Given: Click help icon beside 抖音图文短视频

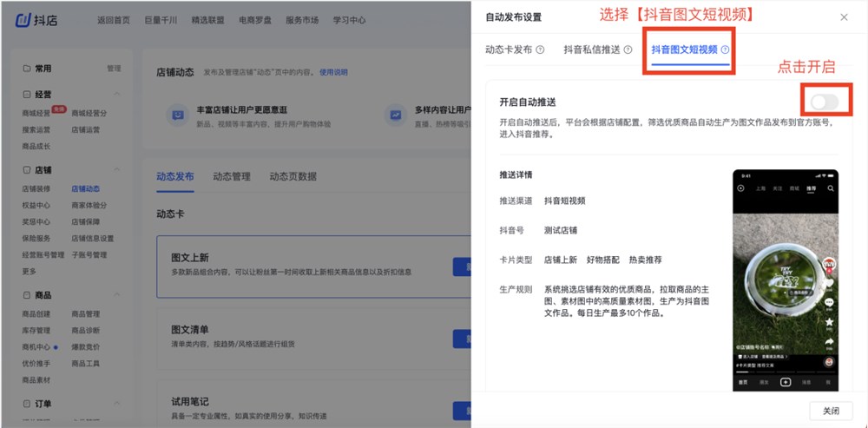Looking at the screenshot, I should point(725,49).
